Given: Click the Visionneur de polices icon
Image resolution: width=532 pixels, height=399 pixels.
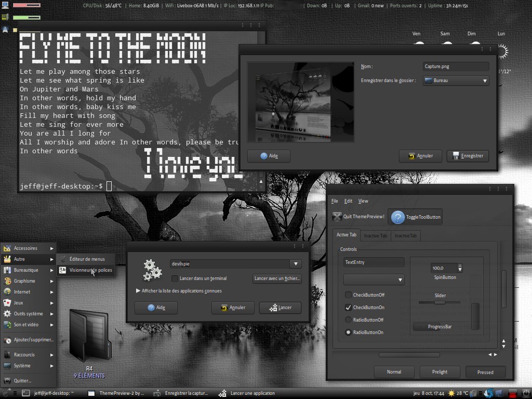Looking at the screenshot, I should [x=63, y=270].
